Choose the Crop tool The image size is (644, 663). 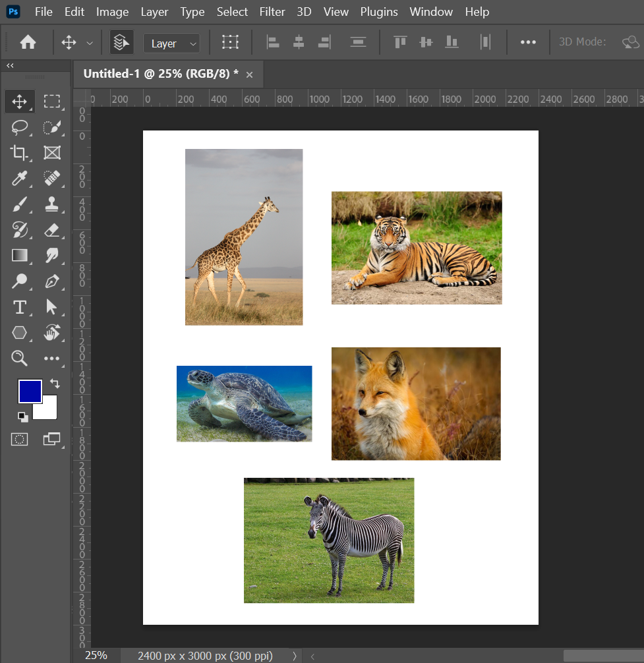coord(20,153)
